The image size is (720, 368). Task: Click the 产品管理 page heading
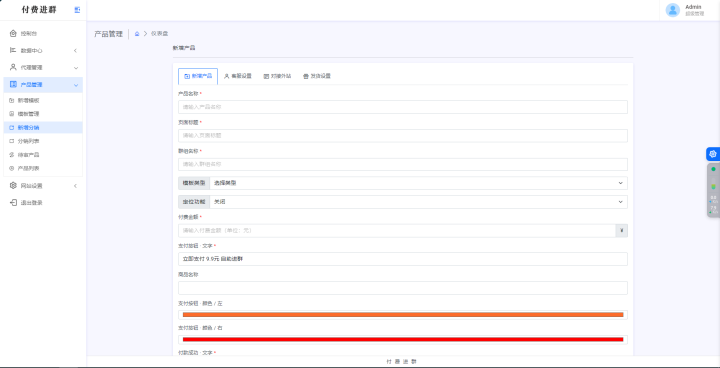click(x=108, y=34)
